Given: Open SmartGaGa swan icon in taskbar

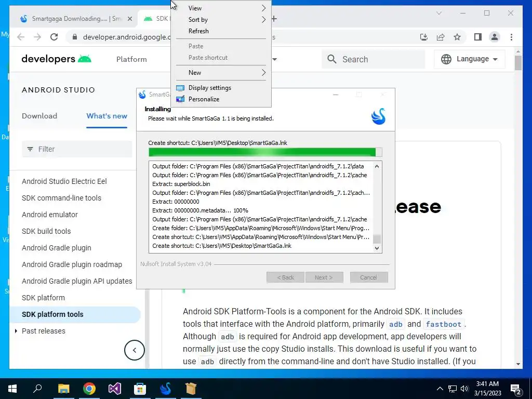Looking at the screenshot, I should (x=166, y=389).
